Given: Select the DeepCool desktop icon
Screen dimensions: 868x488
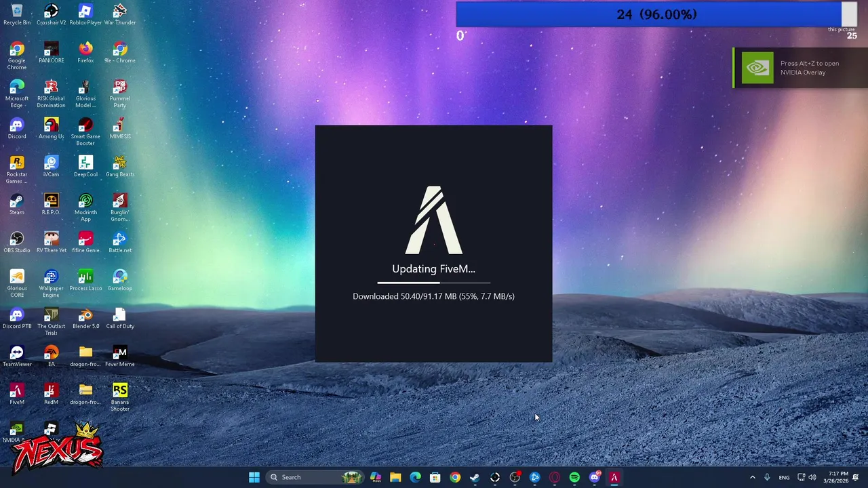Looking at the screenshot, I should tap(85, 166).
